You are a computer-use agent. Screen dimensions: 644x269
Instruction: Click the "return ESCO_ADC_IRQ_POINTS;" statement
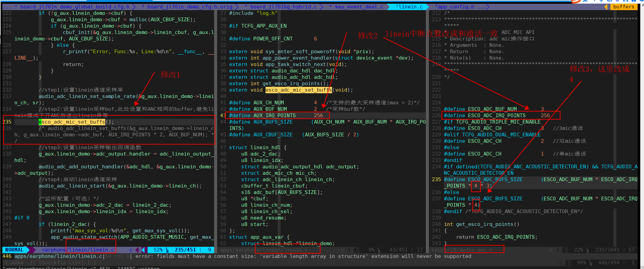pos(497,237)
